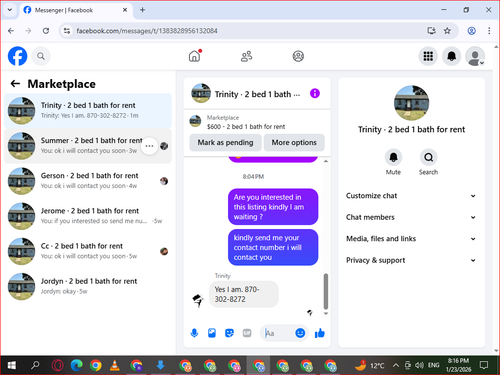Open Trinity conversation in Marketplace list
Image resolution: width=500 pixels, height=375 pixels.
pyautogui.click(x=88, y=111)
